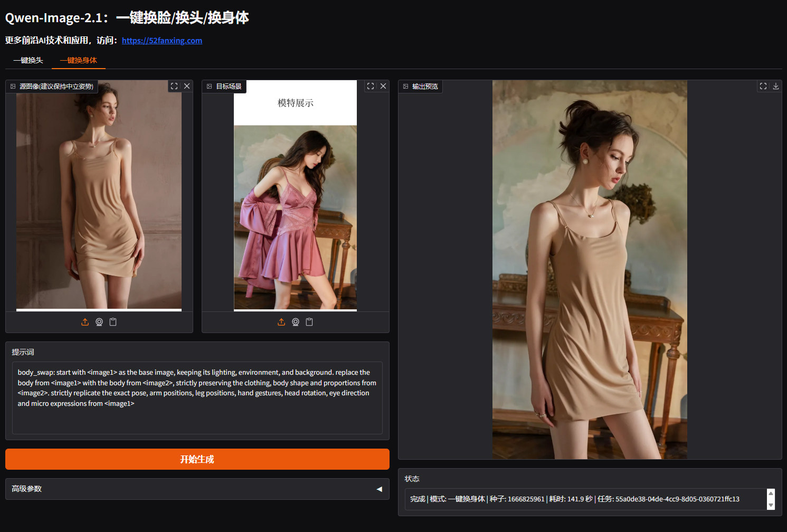Click the status text starting with 完成
This screenshot has height=532, width=787.
575,499
